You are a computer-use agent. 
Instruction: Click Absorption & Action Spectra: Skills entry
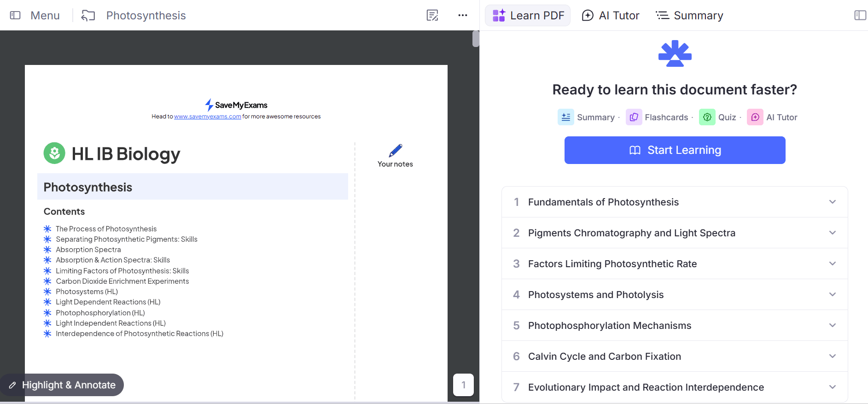[x=113, y=260]
